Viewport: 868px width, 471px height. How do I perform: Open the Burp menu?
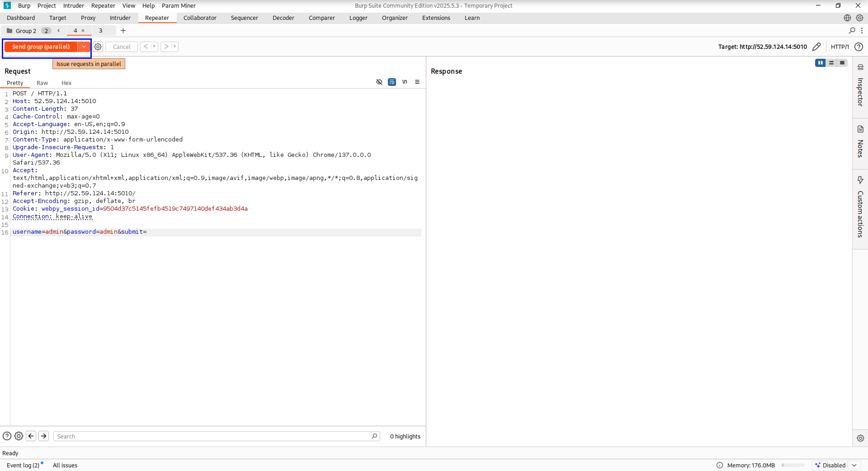(x=24, y=6)
